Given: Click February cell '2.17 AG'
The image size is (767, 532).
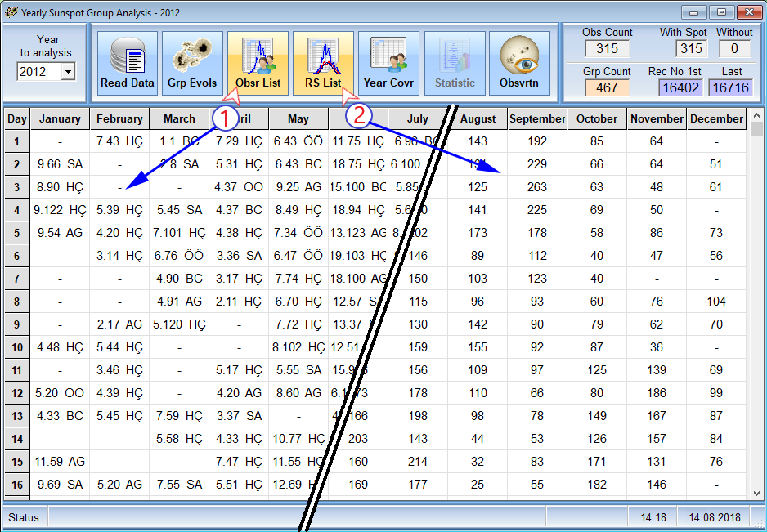Looking at the screenshot, I should click(119, 324).
